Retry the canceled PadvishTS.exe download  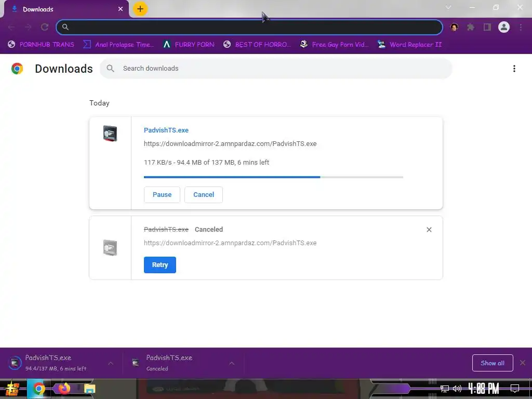pos(160,265)
